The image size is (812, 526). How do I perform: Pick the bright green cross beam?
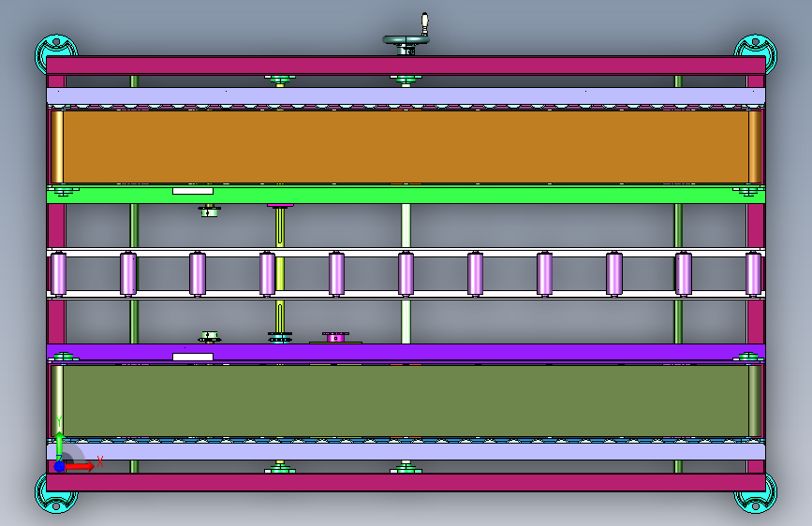point(406,196)
